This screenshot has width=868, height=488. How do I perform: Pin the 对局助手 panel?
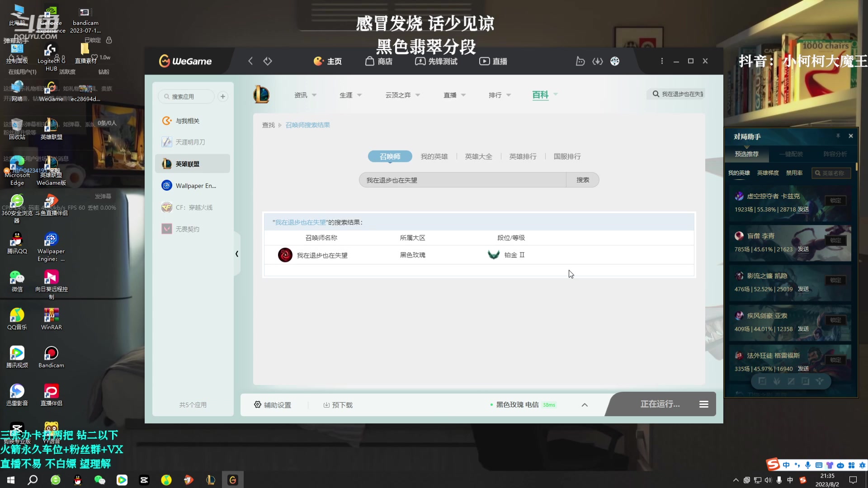point(838,136)
